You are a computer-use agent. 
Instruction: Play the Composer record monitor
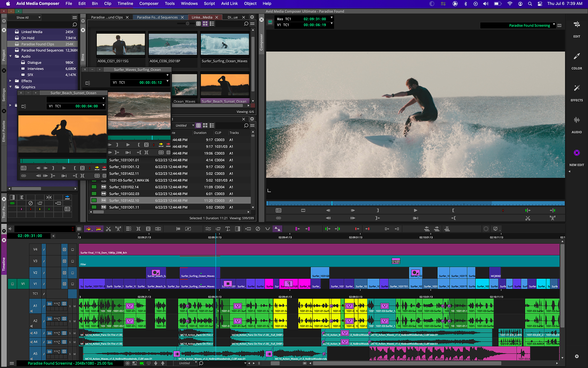(415, 210)
